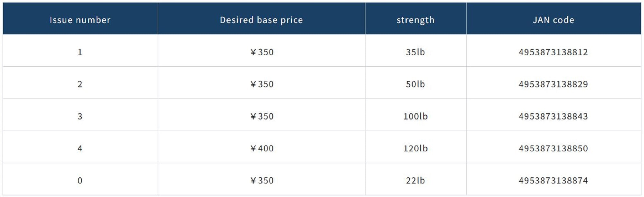Click the ¥350 price for 35lb row
Screen dimensions: 644x197
coord(262,52)
